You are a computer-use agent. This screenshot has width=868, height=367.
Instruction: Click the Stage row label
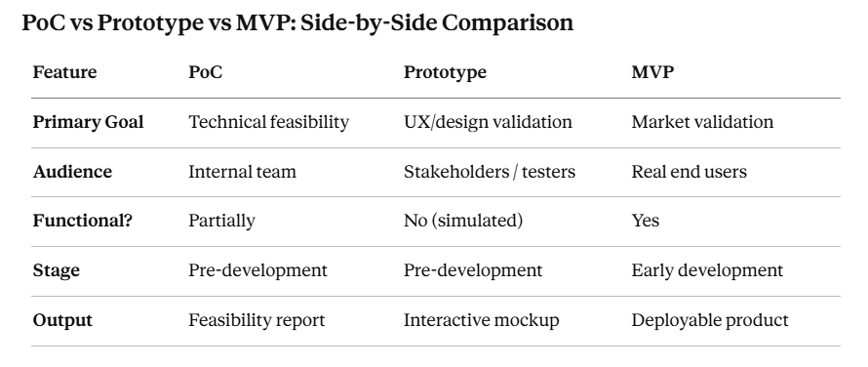tap(57, 271)
